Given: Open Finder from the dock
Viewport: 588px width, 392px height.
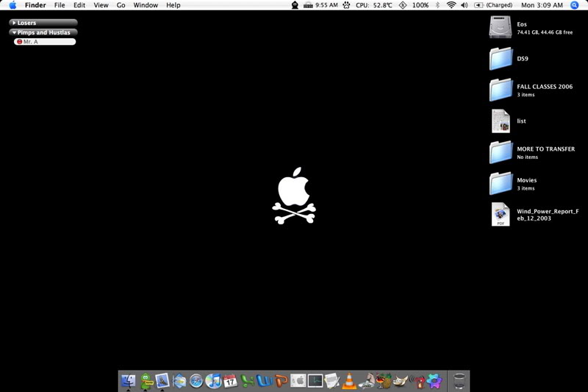Looking at the screenshot, I should click(x=128, y=381).
